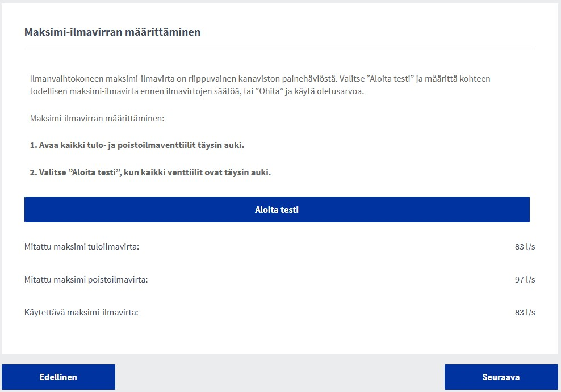Select the Mitattu maksimi poistoilmavirta label

pyautogui.click(x=86, y=280)
